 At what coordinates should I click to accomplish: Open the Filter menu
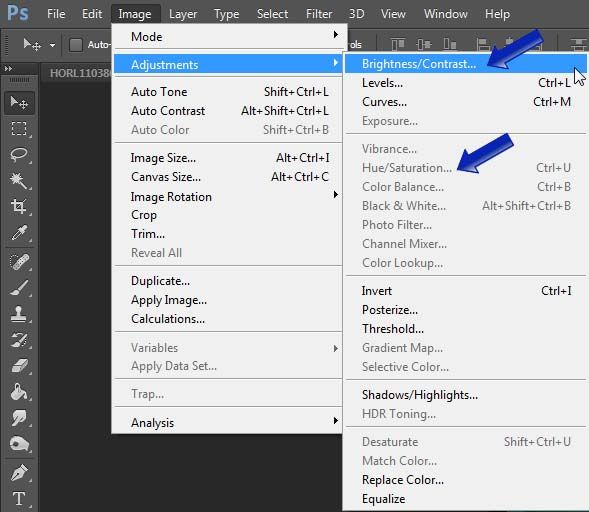tap(319, 14)
